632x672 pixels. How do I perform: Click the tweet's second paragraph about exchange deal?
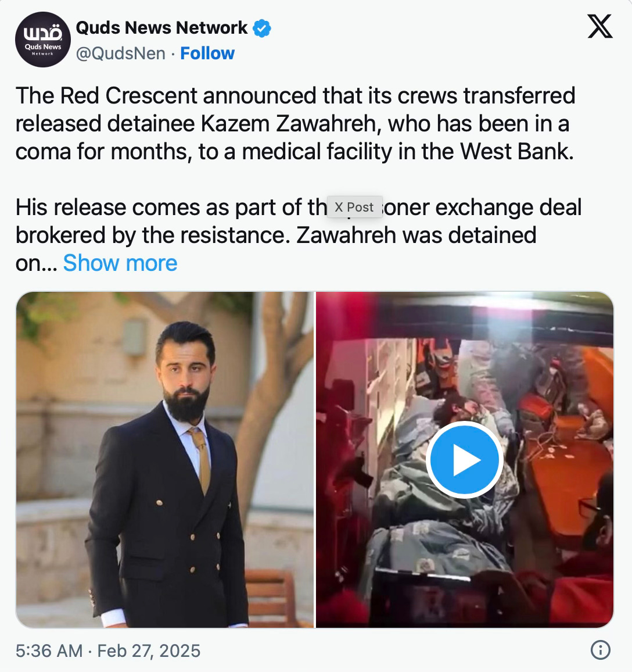pyautogui.click(x=299, y=235)
